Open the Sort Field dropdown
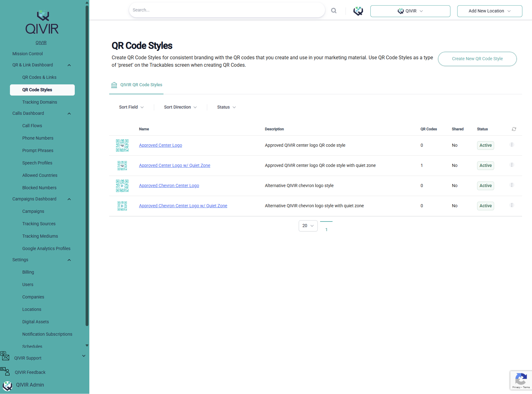Image resolution: width=532 pixels, height=394 pixels. tap(131, 107)
